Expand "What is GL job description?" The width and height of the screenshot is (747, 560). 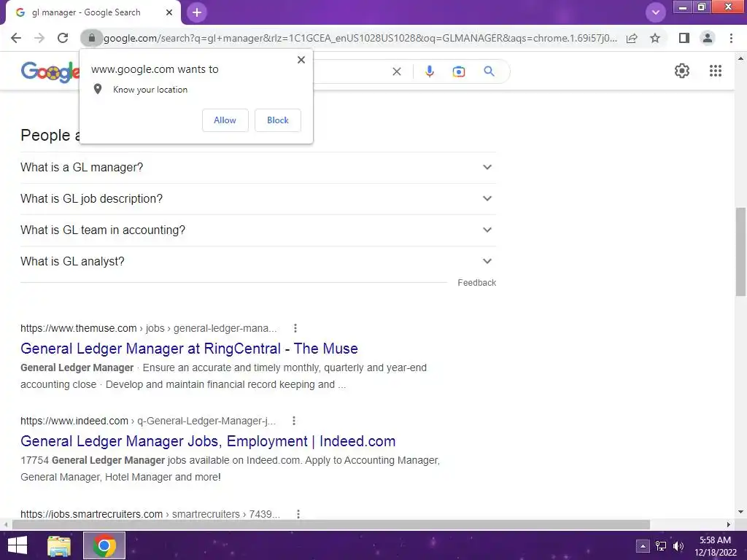click(258, 199)
